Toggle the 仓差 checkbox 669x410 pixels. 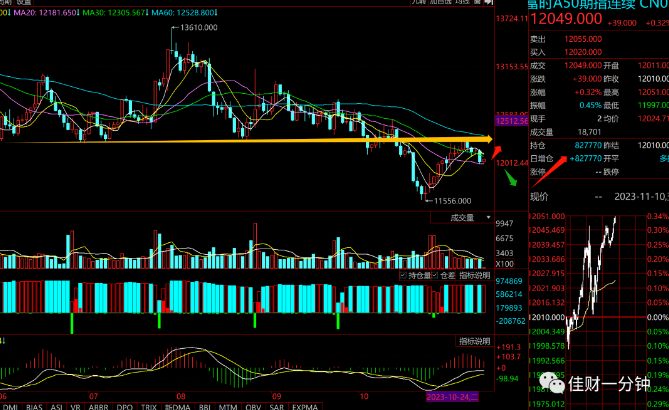[x=435, y=276]
